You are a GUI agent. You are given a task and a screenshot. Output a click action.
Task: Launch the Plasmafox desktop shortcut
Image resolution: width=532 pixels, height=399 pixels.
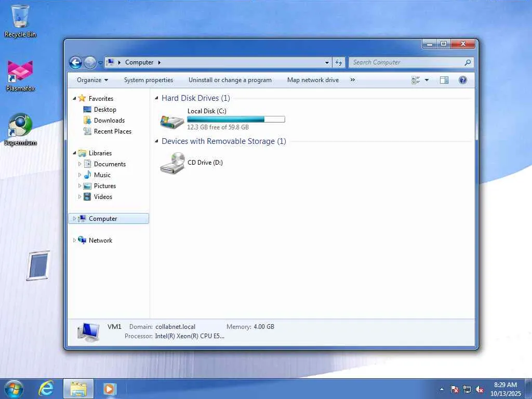(x=20, y=76)
